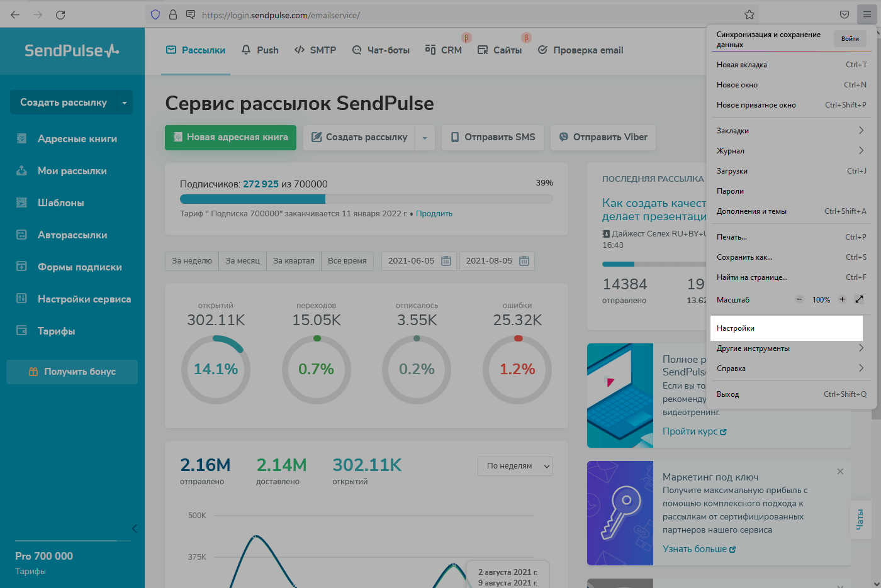Viewport: 881px width, 588px height.
Task: Expand Другие инструменты submenu
Action: pos(791,348)
